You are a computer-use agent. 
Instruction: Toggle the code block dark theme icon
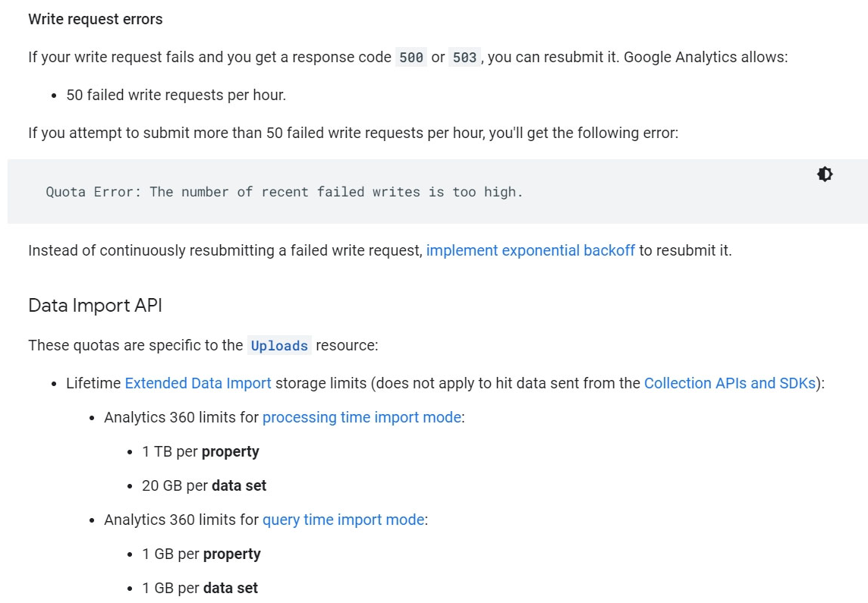(825, 174)
